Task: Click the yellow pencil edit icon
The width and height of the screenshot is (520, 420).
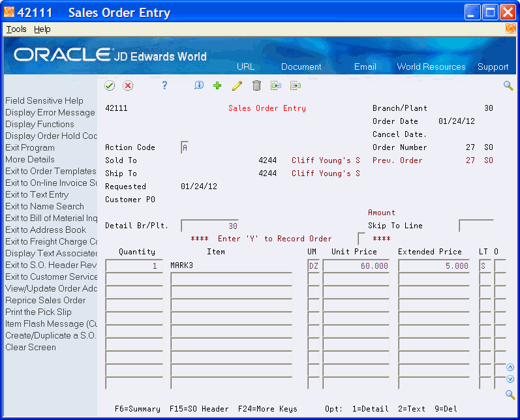Action: point(237,85)
